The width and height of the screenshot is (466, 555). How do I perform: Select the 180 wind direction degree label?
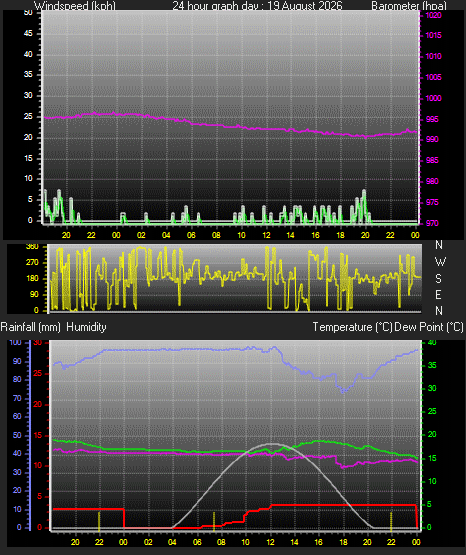click(32, 278)
